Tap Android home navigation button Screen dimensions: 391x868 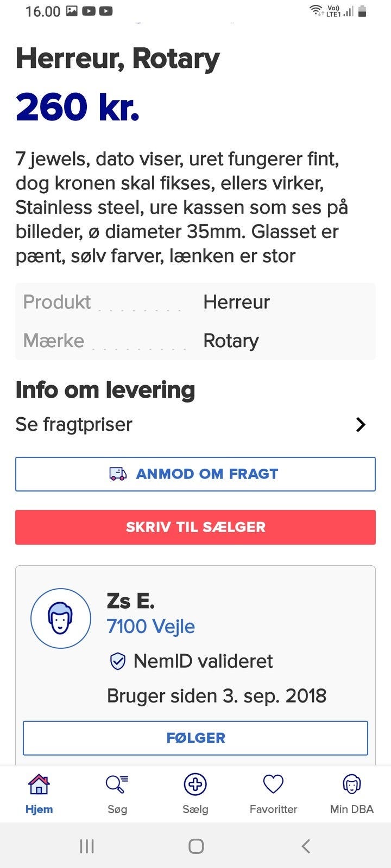(x=195, y=846)
